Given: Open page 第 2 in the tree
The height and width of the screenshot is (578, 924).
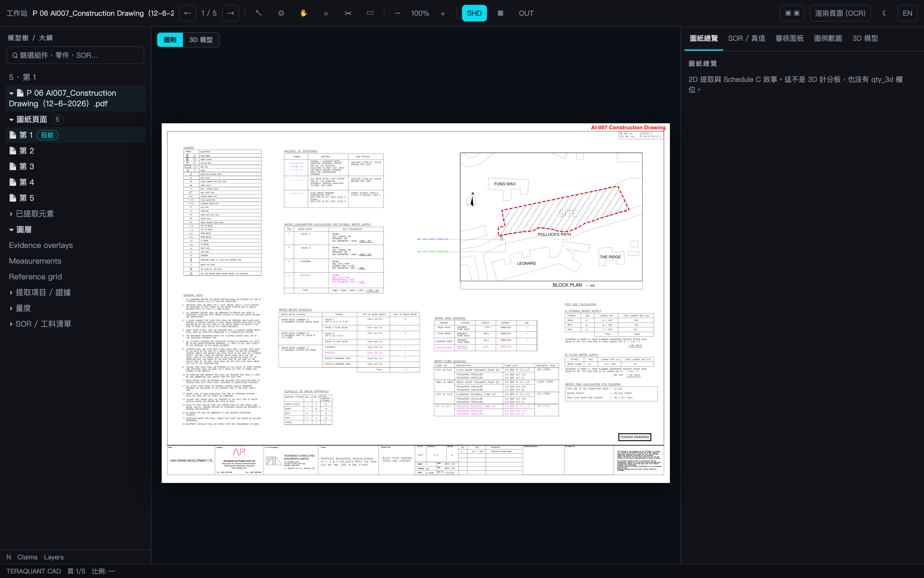Looking at the screenshot, I should point(75,151).
